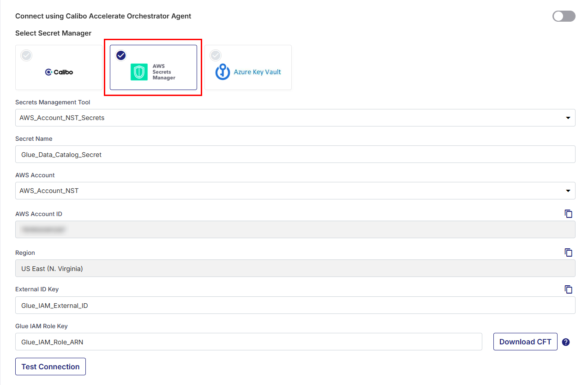This screenshot has width=588, height=385.
Task: Click the Region field showing US East
Action: 295,268
